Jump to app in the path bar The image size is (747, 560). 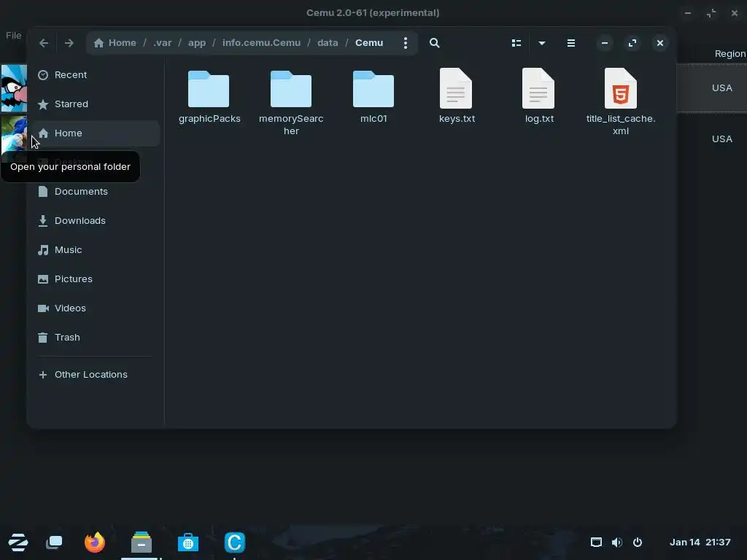click(x=197, y=43)
